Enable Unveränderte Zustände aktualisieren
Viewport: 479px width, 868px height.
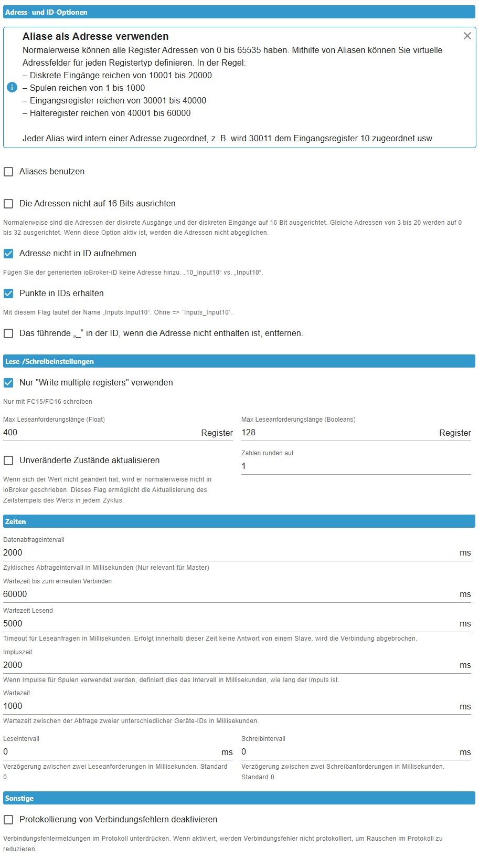(8, 461)
